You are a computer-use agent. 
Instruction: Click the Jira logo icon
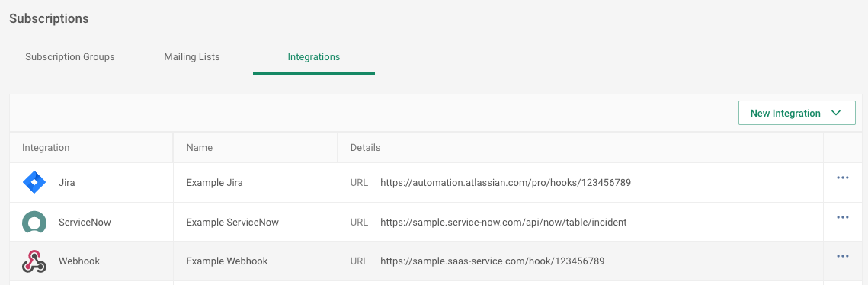click(x=34, y=183)
